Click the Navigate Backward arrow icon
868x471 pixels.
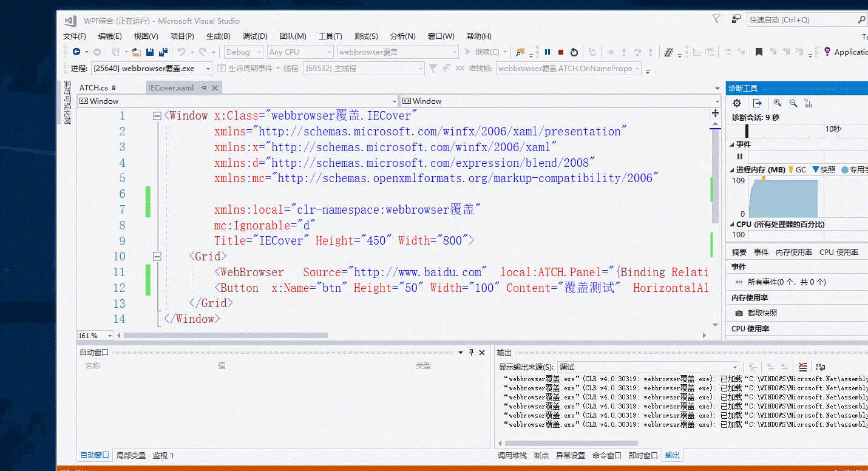pos(76,52)
